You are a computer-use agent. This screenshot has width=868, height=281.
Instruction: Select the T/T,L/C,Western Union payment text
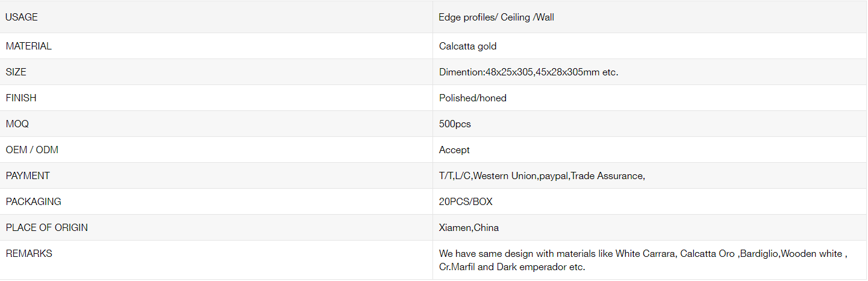click(542, 175)
